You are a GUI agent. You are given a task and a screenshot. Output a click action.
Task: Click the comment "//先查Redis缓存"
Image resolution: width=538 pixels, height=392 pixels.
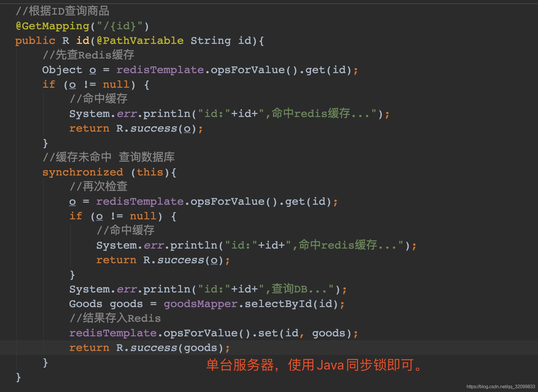88,55
